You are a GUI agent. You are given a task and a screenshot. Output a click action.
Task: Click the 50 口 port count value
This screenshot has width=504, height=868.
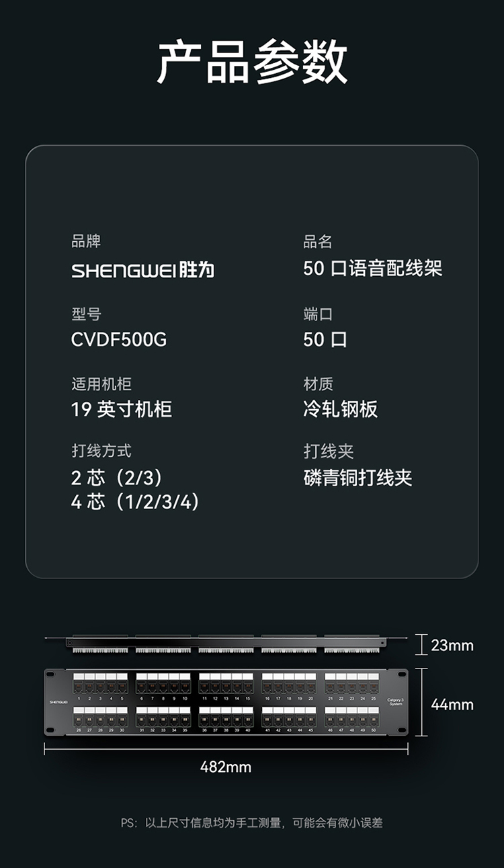coord(325,339)
